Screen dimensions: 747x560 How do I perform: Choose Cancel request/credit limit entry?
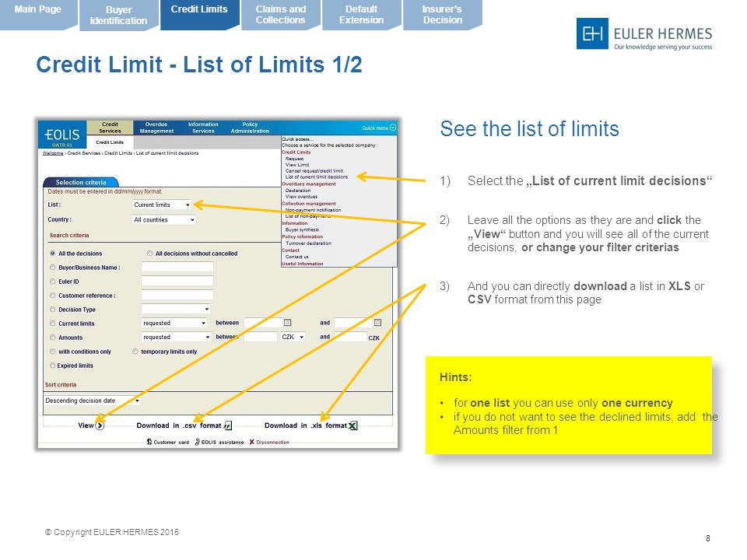[x=314, y=171]
